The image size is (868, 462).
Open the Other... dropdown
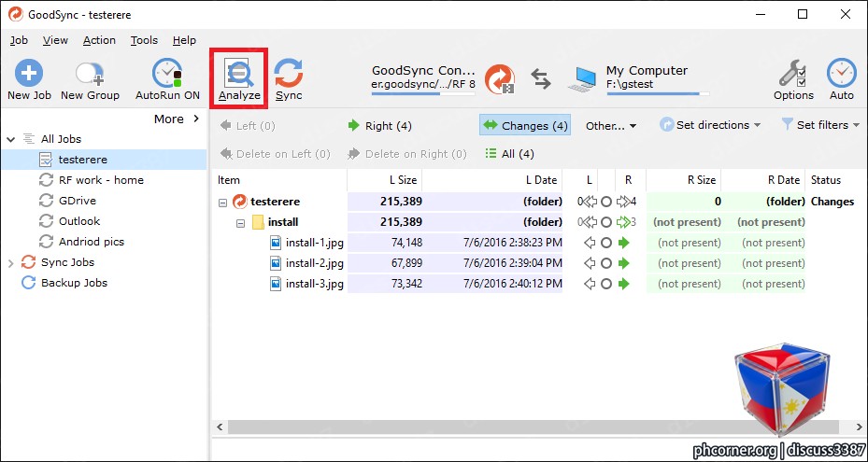[611, 126]
